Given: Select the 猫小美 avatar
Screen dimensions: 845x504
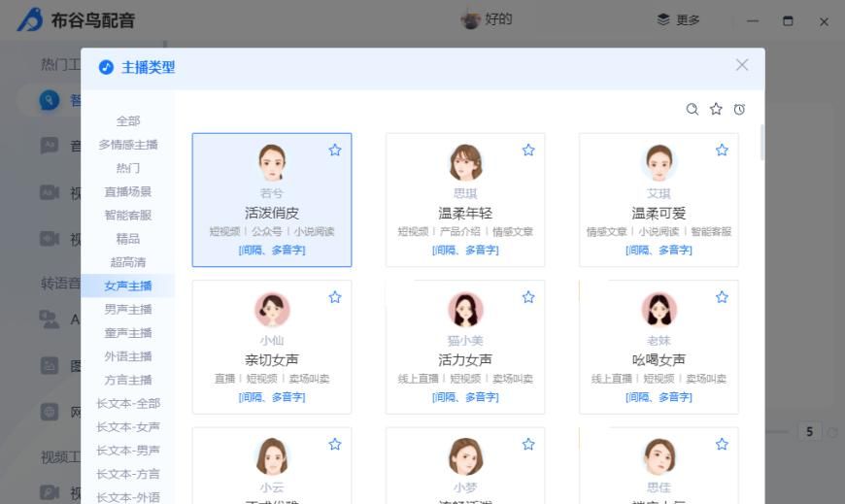Looking at the screenshot, I should 465,310.
